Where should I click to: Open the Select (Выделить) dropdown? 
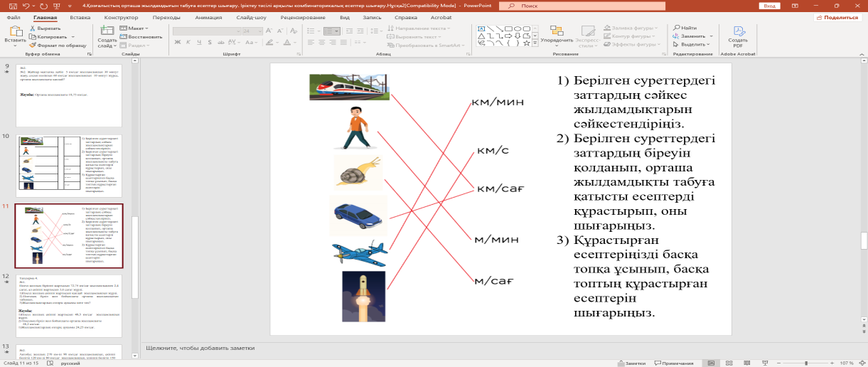point(693,44)
